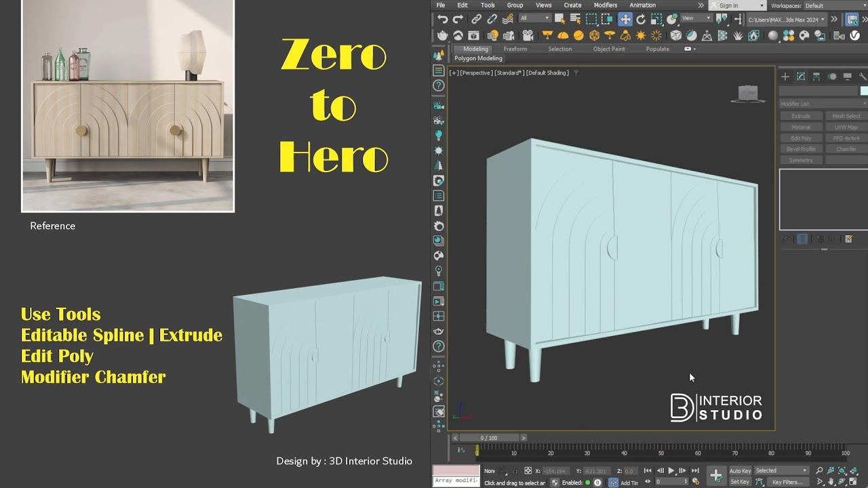Image resolution: width=868 pixels, height=488 pixels.
Task: Open the Utilities wrench panel tab
Action: tap(863, 77)
